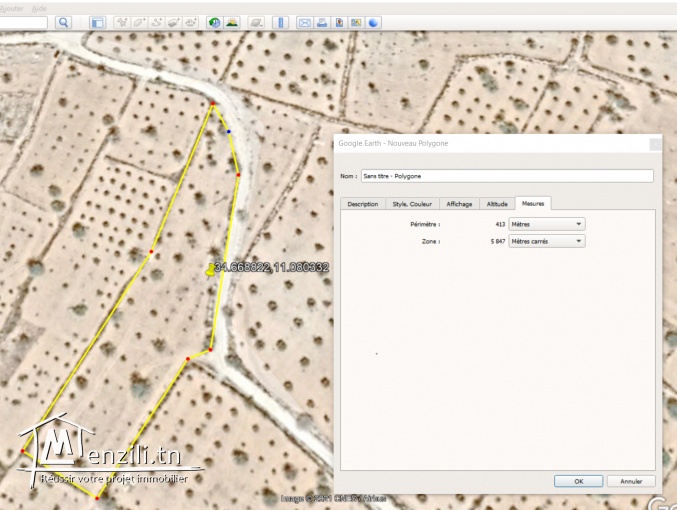Open the Mètres carrés area dropdown

(547, 241)
